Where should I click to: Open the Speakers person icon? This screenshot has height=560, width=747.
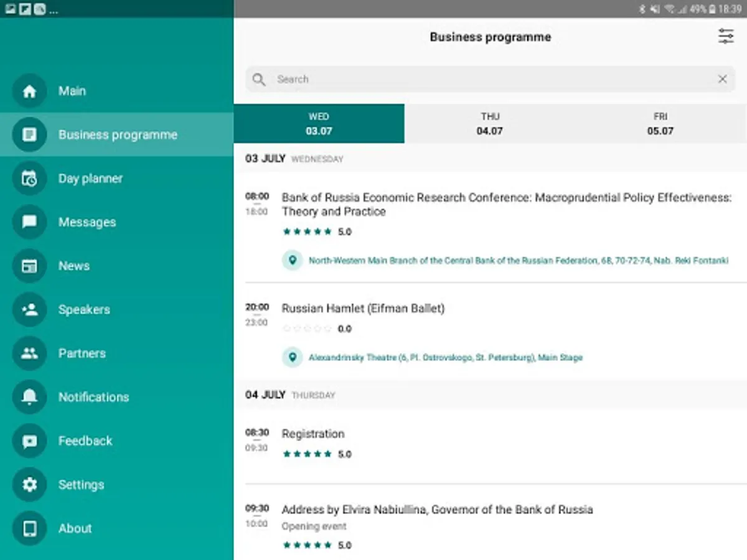point(29,309)
